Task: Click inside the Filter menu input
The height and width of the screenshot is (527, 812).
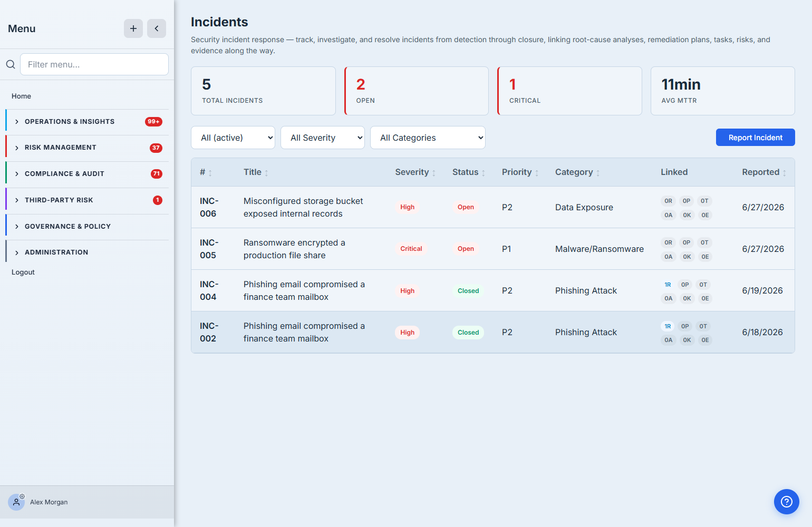Action: pos(94,64)
